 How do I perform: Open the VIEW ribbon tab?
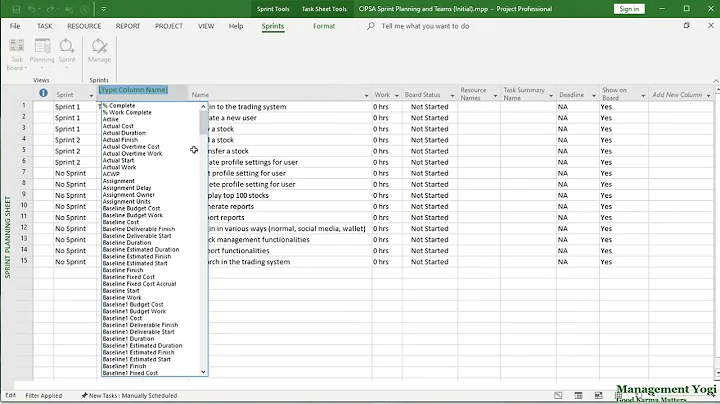[206, 26]
